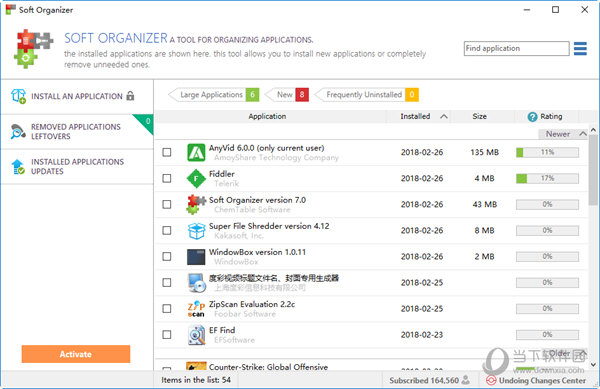Open Installed Applications Updates section

click(77, 167)
